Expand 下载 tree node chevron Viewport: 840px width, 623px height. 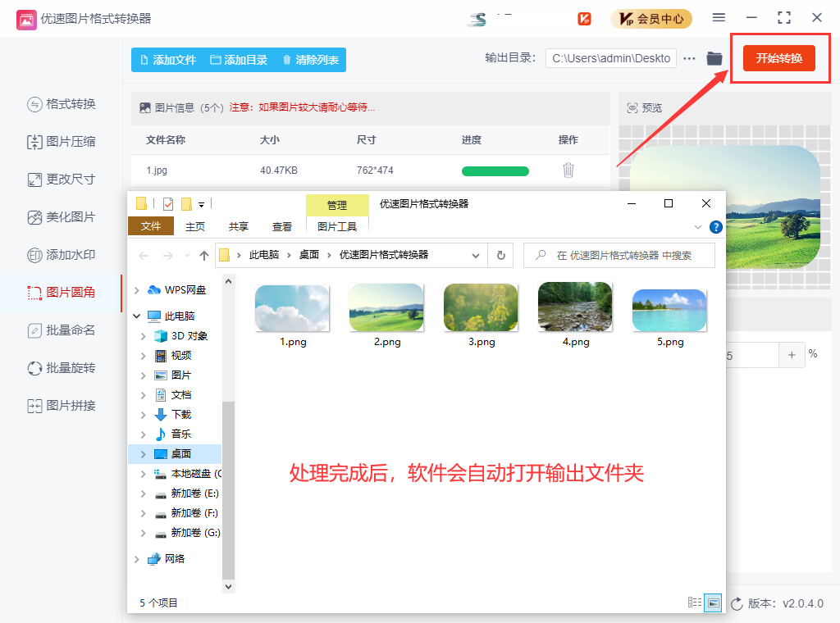[143, 415]
